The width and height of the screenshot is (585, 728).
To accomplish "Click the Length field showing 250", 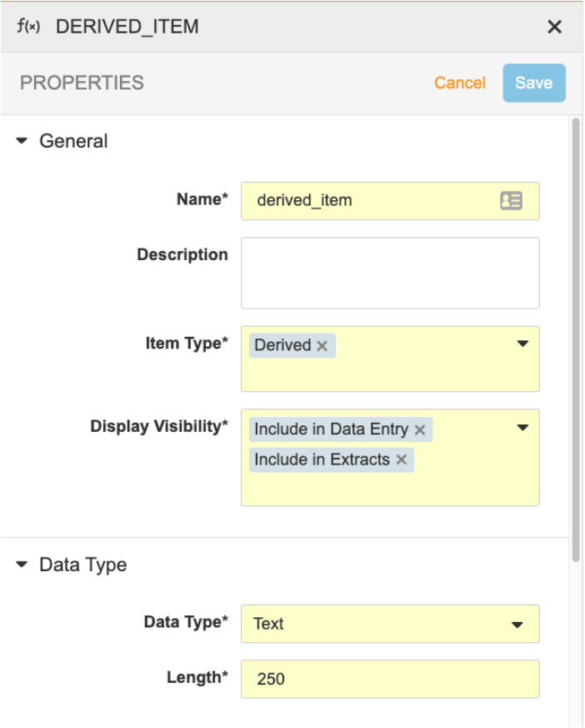I will 390,679.
